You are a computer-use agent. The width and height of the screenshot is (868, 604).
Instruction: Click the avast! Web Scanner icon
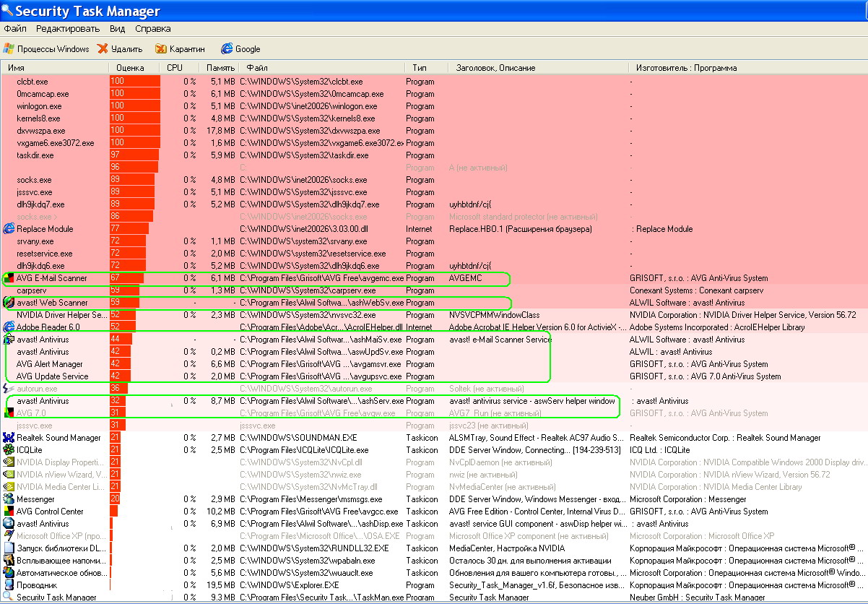click(9, 303)
